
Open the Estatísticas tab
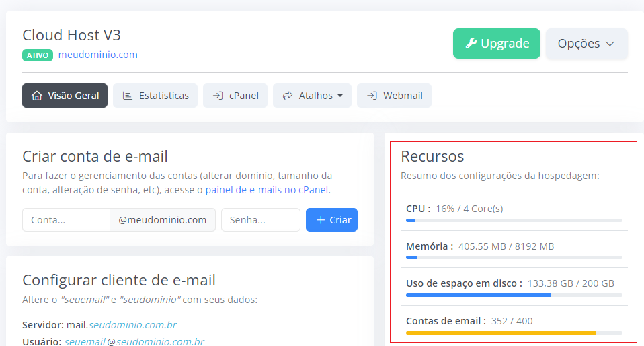[155, 96]
